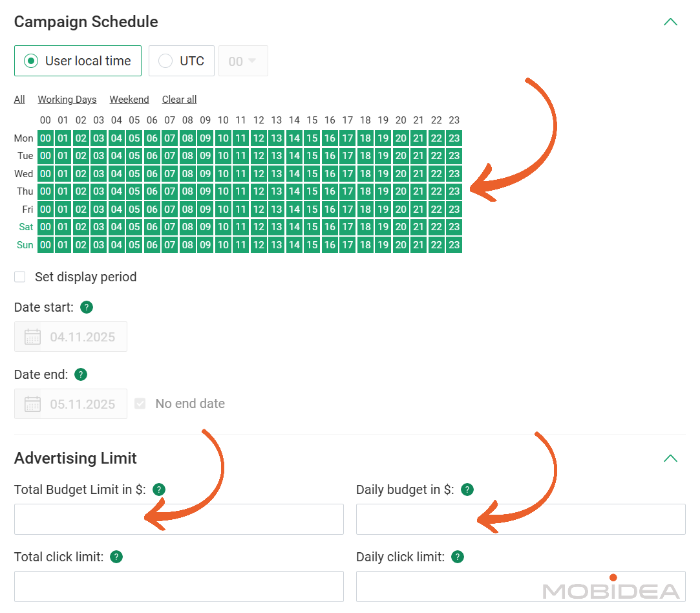Show help for Total Budget Limit

point(159,489)
